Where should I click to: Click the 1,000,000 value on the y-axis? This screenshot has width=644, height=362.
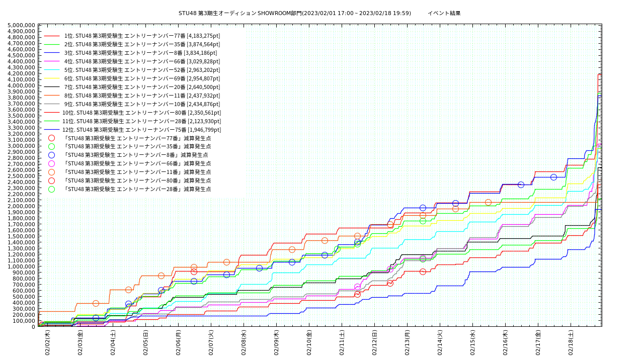pos(22,266)
